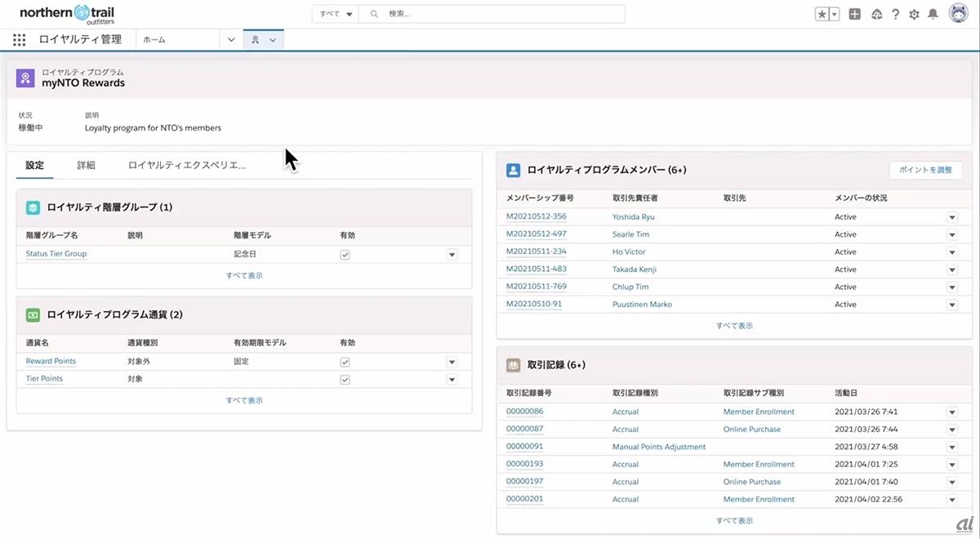The width and height of the screenshot is (980, 539).
Task: Switch to the 詳細 tab
Action: click(x=86, y=165)
